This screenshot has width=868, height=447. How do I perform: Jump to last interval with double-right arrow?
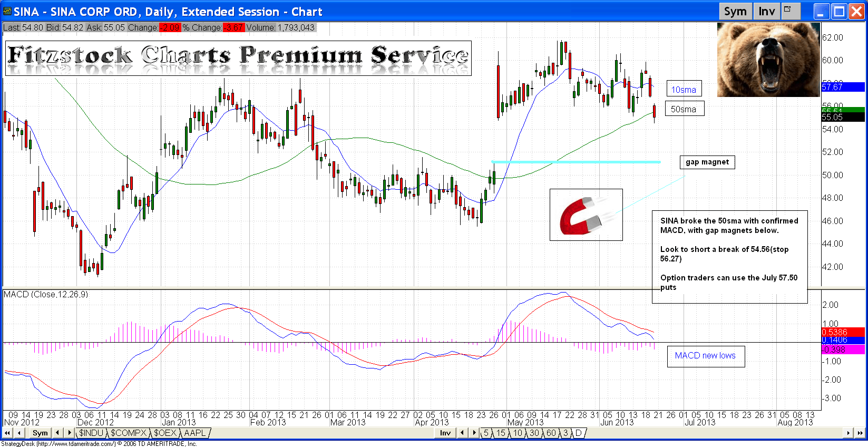860,433
